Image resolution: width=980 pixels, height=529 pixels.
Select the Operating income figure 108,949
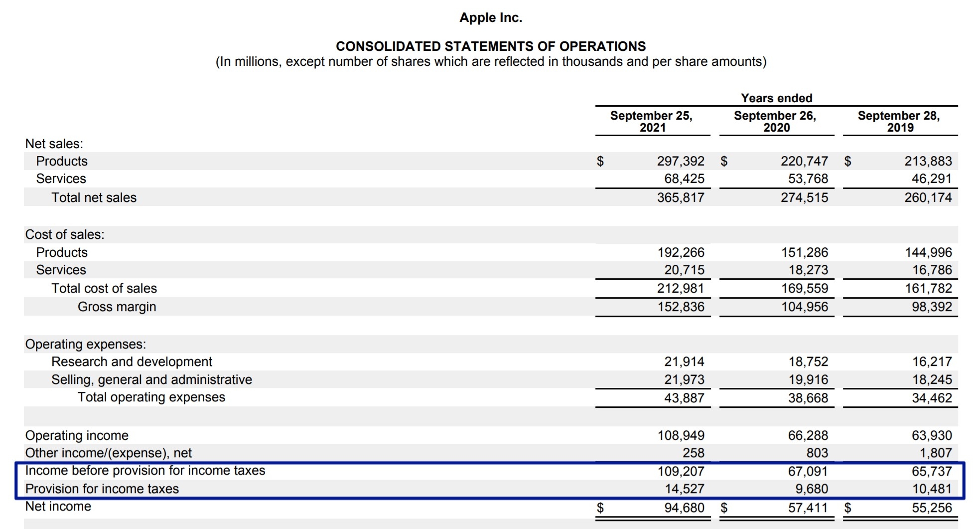pos(680,434)
